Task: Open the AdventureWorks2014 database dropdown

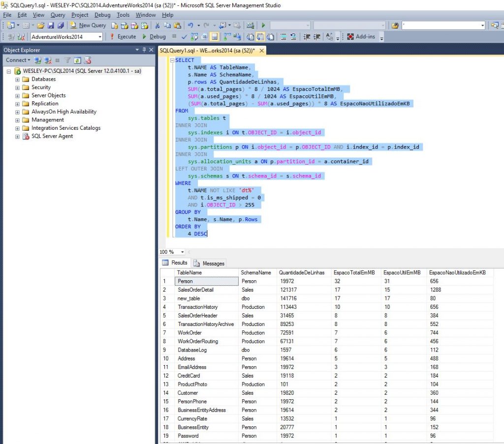Action: coord(100,36)
